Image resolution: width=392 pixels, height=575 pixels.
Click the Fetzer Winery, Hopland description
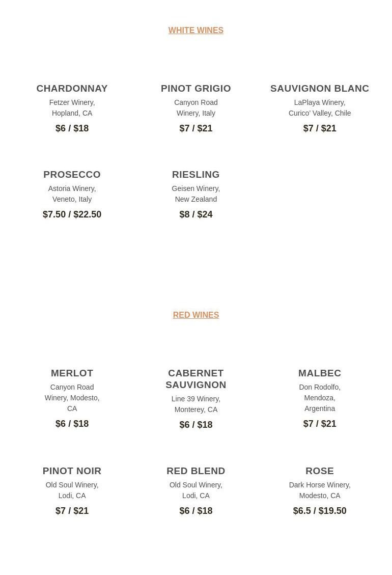[x=72, y=108]
